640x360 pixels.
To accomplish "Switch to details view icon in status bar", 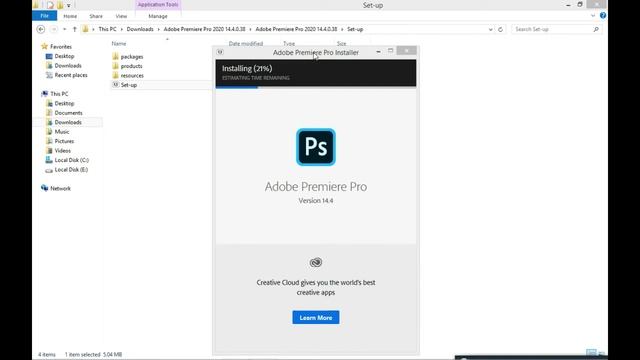I will (x=591, y=353).
